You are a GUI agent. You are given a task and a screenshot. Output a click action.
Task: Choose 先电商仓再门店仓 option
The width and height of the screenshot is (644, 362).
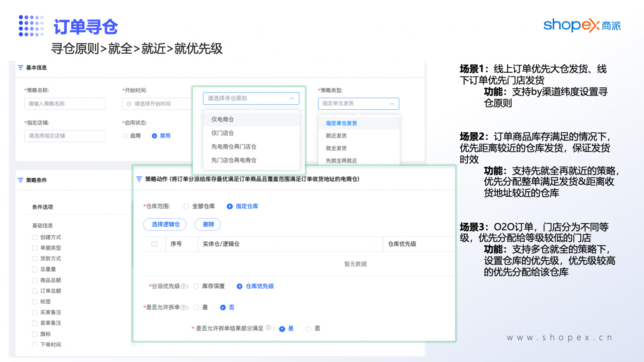[x=251, y=146]
